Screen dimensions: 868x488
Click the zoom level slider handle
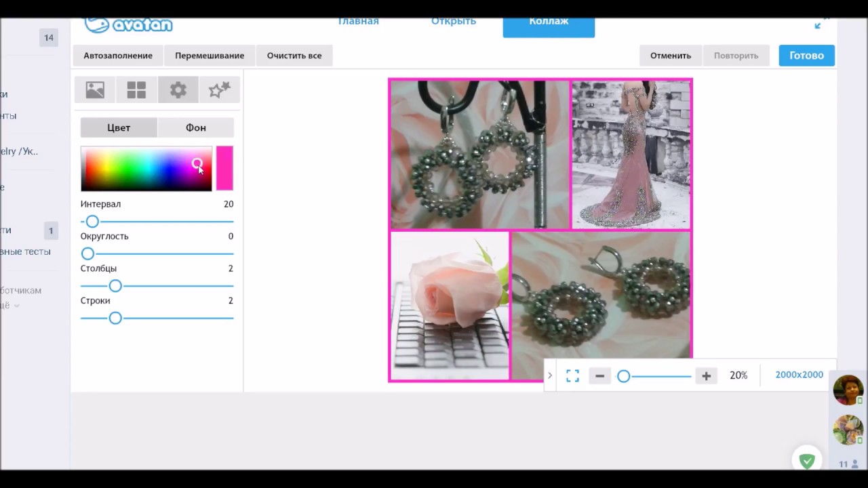[623, 376]
